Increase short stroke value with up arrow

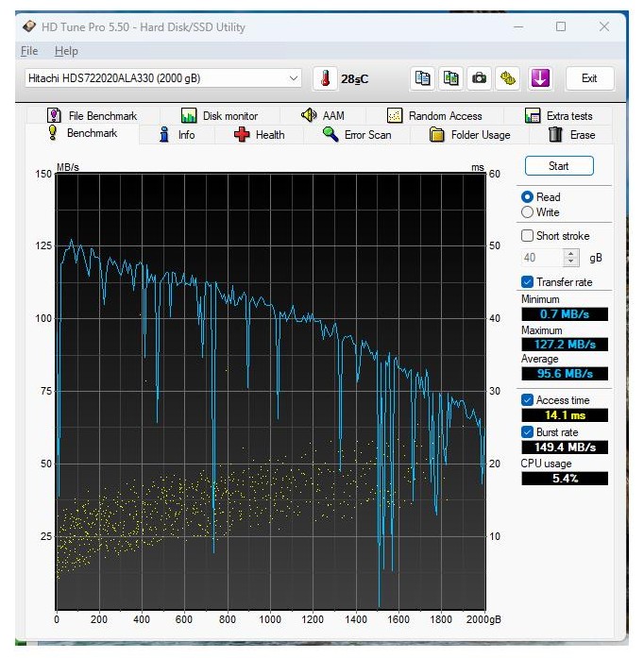(571, 253)
